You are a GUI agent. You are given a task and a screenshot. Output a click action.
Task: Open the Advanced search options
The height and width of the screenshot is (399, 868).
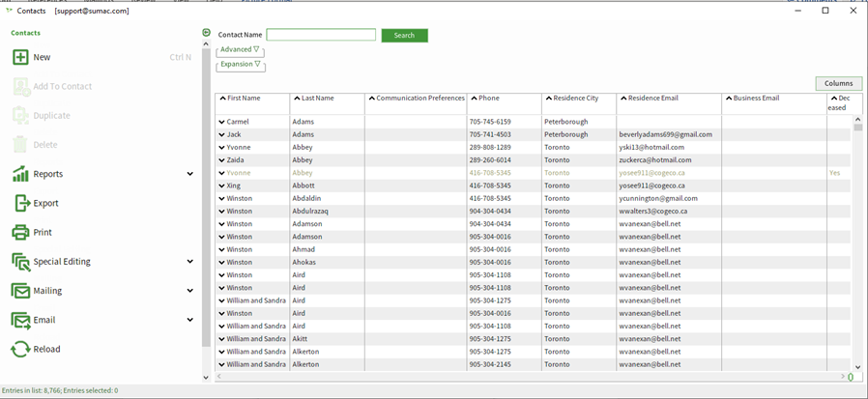[240, 50]
